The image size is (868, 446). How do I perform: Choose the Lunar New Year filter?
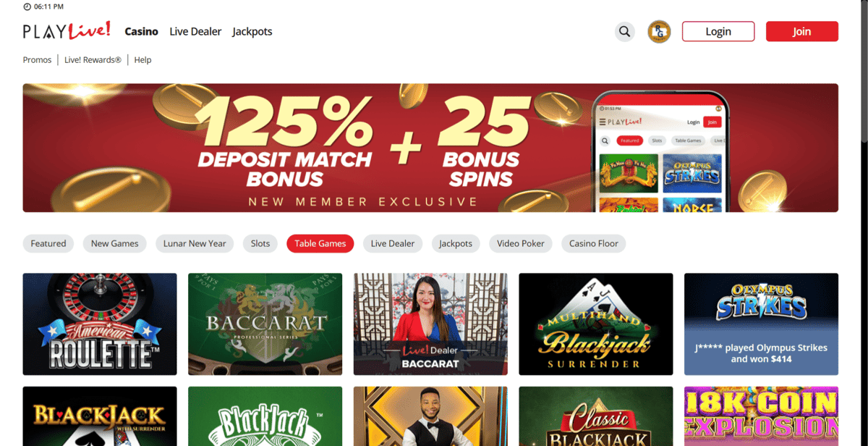tap(195, 243)
